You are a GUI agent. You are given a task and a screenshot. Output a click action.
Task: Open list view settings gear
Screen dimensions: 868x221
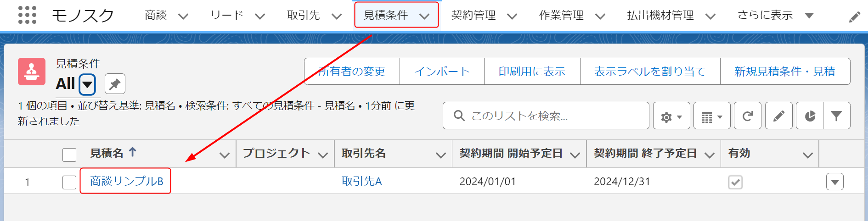point(671,116)
